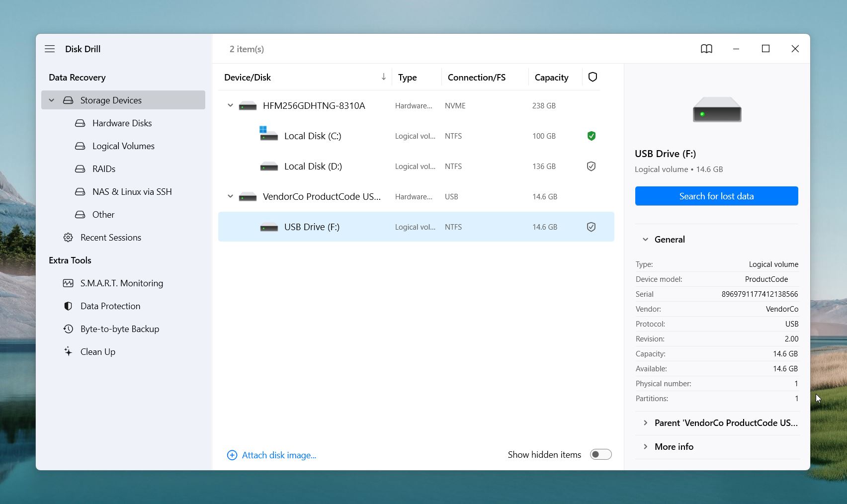847x504 pixels.
Task: Open S.M.A.R.T. Monitoring tool
Action: pos(123,283)
